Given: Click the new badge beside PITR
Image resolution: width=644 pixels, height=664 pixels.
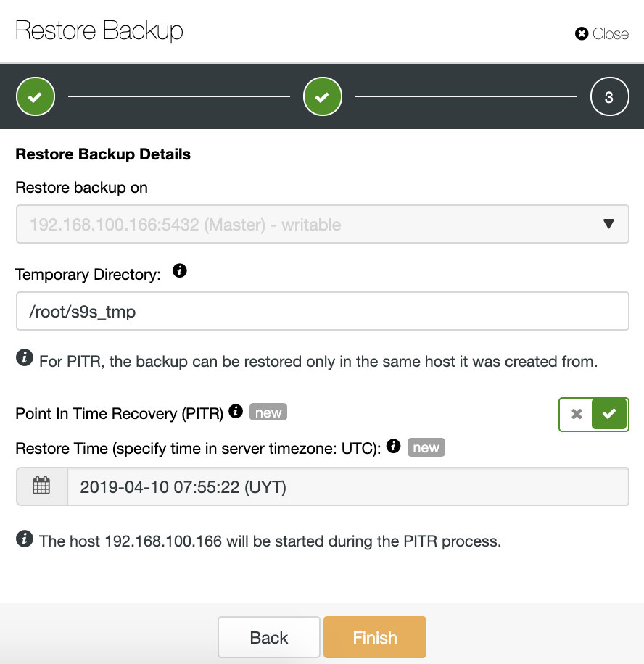Looking at the screenshot, I should click(x=268, y=412).
